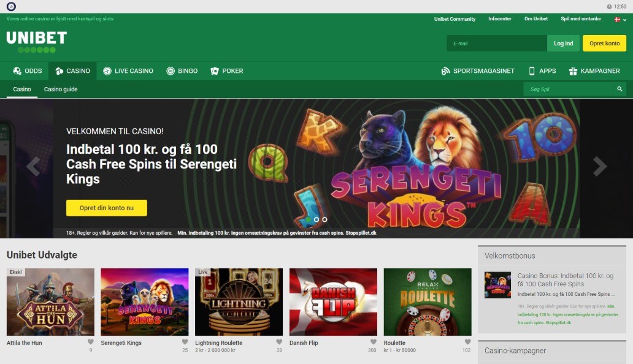Screen dimensions: 633x364
Task: Click the Live Casino chip icon
Action: coord(107,71)
